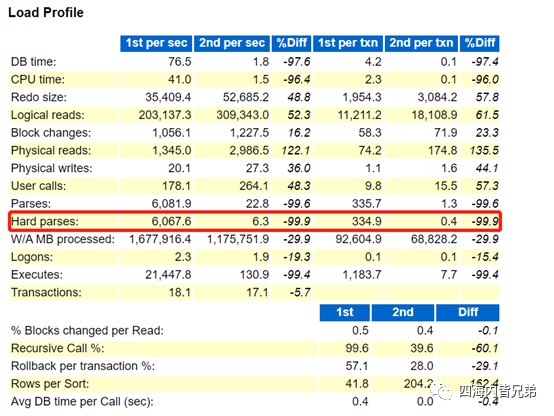Screen dimensions: 554x416
Task: Click the W/A MB value 1,175,751.9
Action: click(x=238, y=239)
